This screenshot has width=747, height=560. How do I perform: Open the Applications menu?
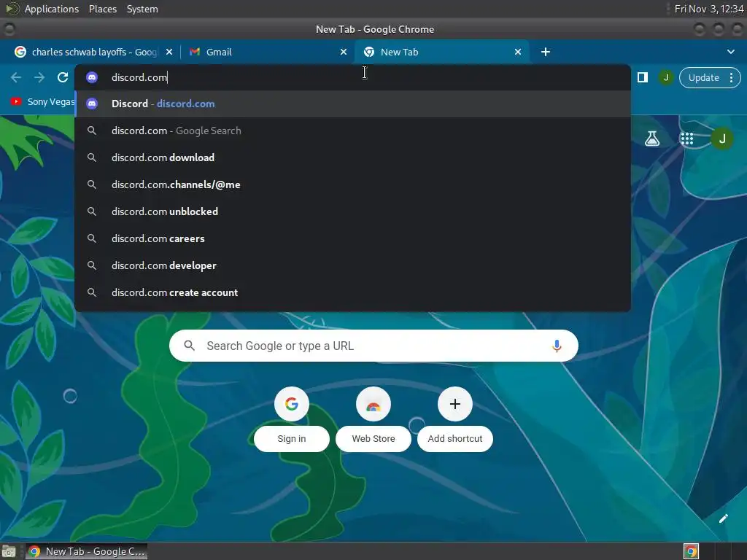point(52,9)
